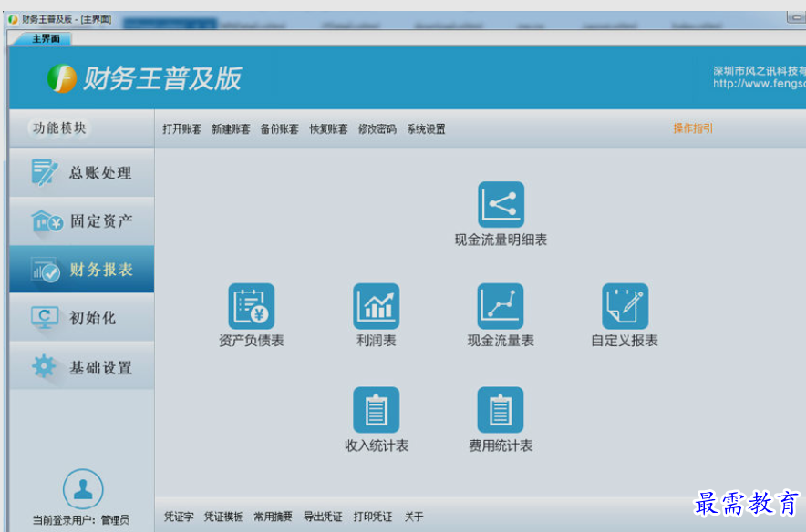The width and height of the screenshot is (806, 532).
Task: Open the 操作指引 guide link
Action: click(x=693, y=128)
